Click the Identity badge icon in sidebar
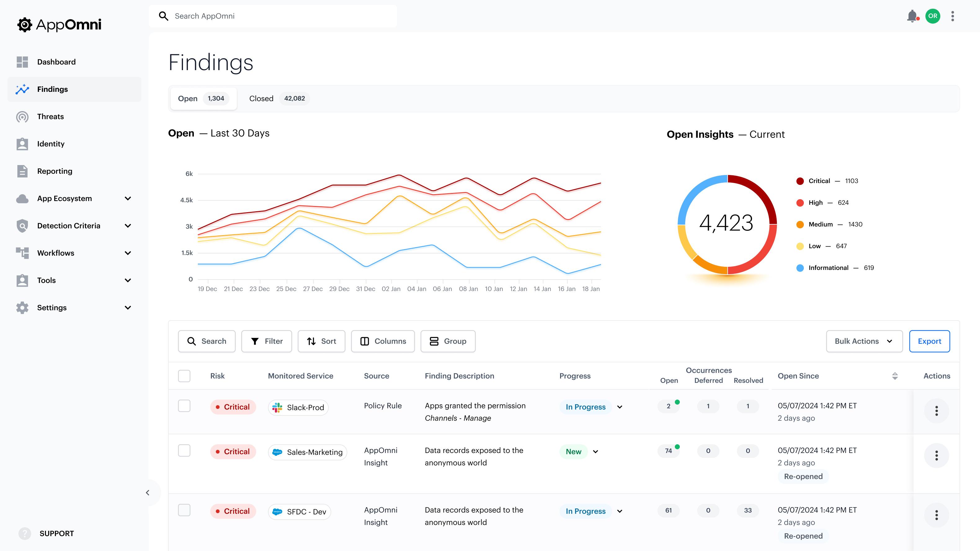 tap(22, 144)
